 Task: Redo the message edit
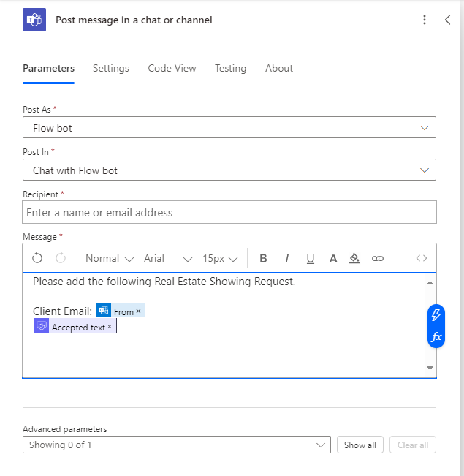(61, 258)
